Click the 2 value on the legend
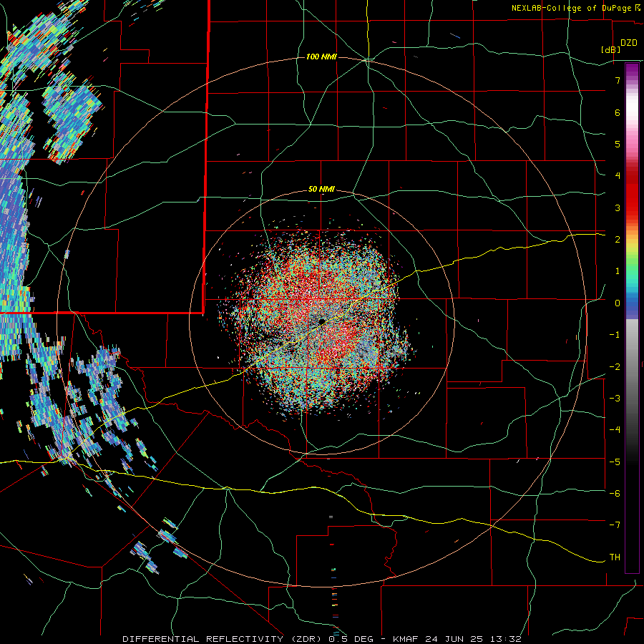This screenshot has height=644, width=644. [617, 240]
